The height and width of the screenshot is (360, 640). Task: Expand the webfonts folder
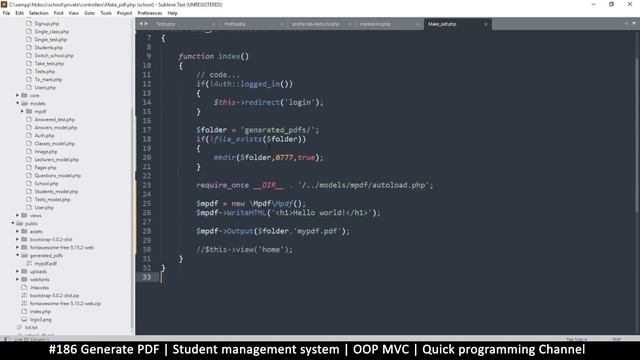click(x=18, y=280)
